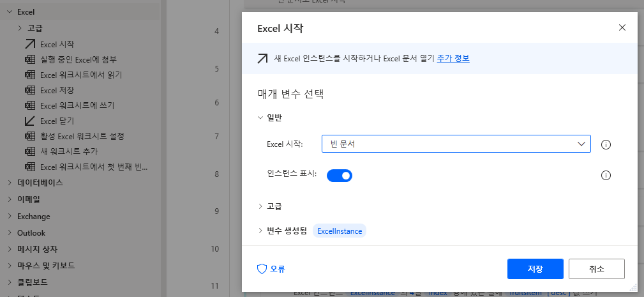
Task: Click icon beside 실행 중인 Excel에 첨부
Action: [30, 59]
